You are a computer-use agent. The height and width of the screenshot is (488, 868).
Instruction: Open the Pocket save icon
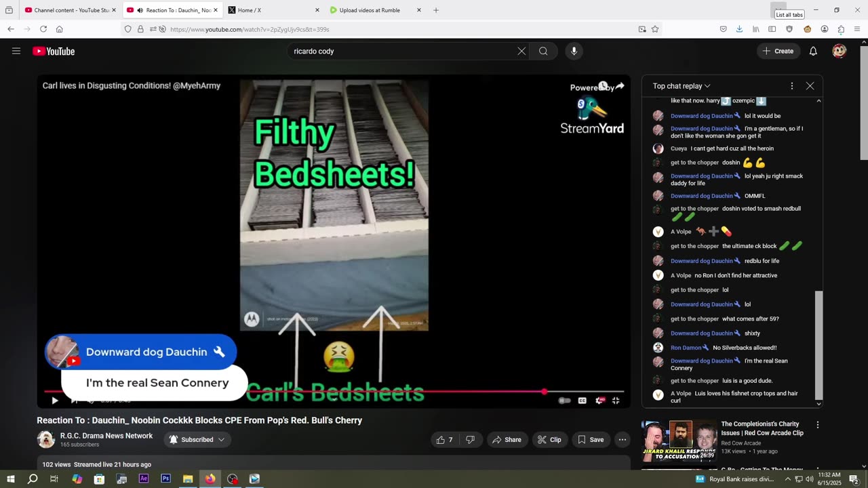(x=723, y=29)
